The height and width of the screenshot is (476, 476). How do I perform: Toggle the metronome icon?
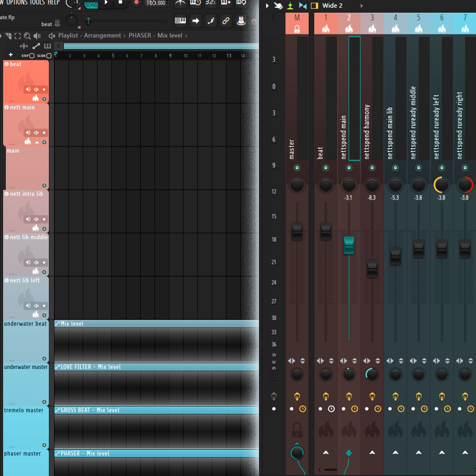pos(180,3)
